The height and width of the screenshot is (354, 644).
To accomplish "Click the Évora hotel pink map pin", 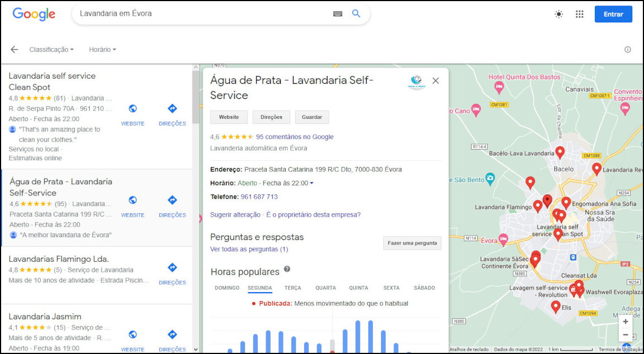I will point(503,240).
